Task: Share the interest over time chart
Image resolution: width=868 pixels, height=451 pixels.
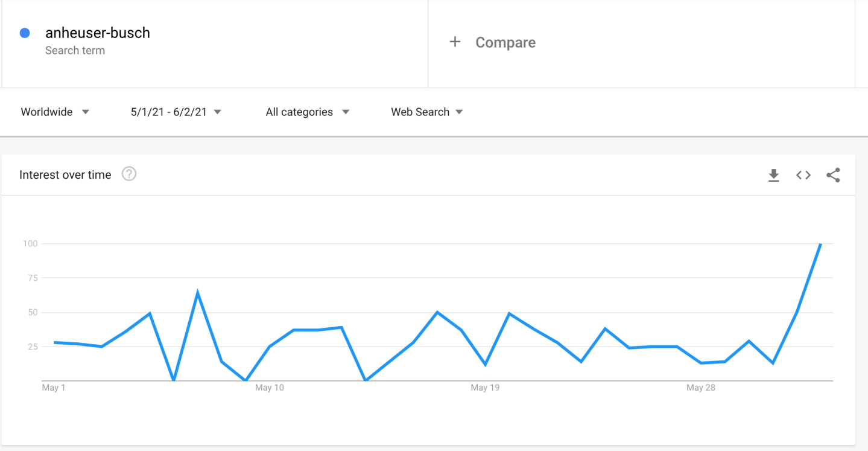Action: (x=833, y=175)
